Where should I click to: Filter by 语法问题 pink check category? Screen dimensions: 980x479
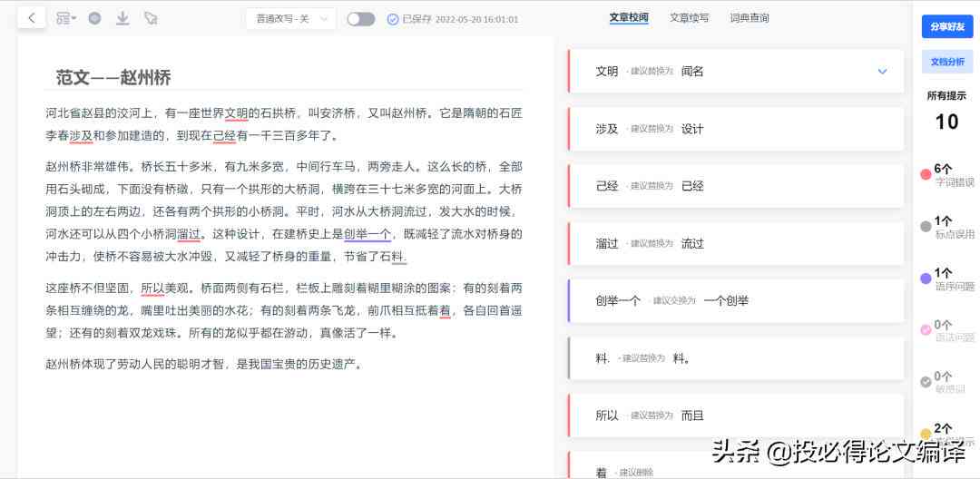click(946, 331)
